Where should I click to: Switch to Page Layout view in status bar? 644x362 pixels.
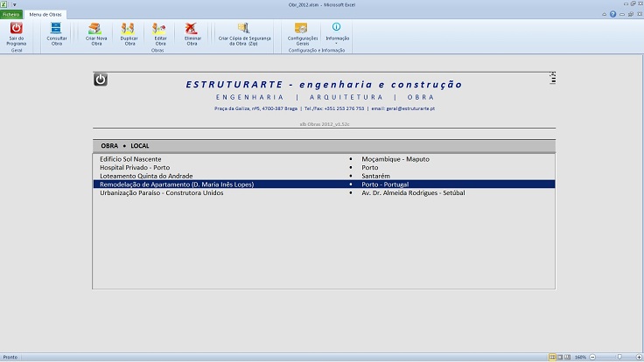pyautogui.click(x=561, y=357)
